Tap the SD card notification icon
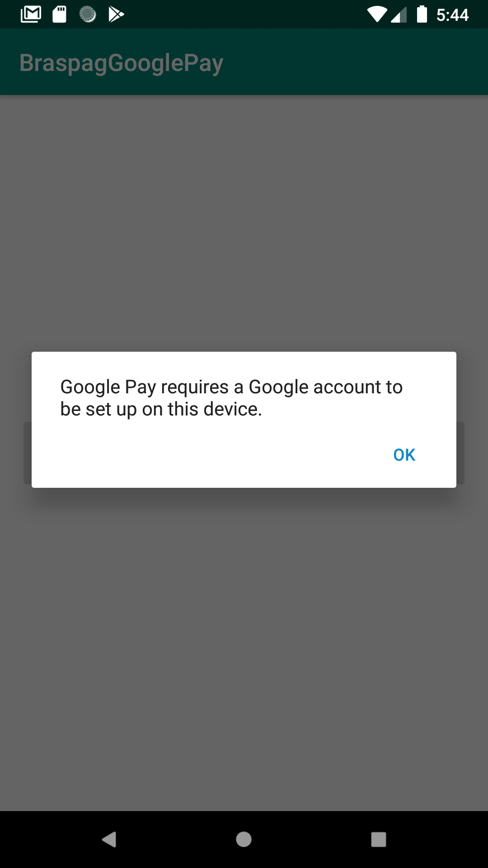This screenshot has width=488, height=868. [x=59, y=14]
